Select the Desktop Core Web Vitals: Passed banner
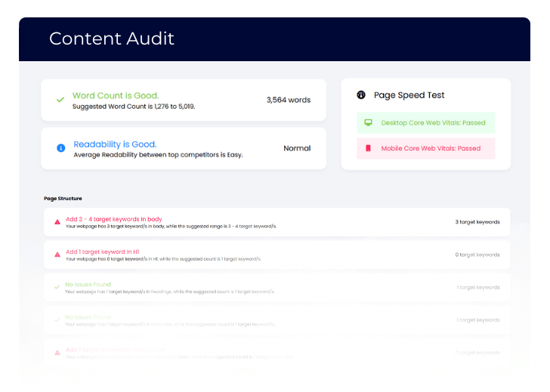 (426, 122)
